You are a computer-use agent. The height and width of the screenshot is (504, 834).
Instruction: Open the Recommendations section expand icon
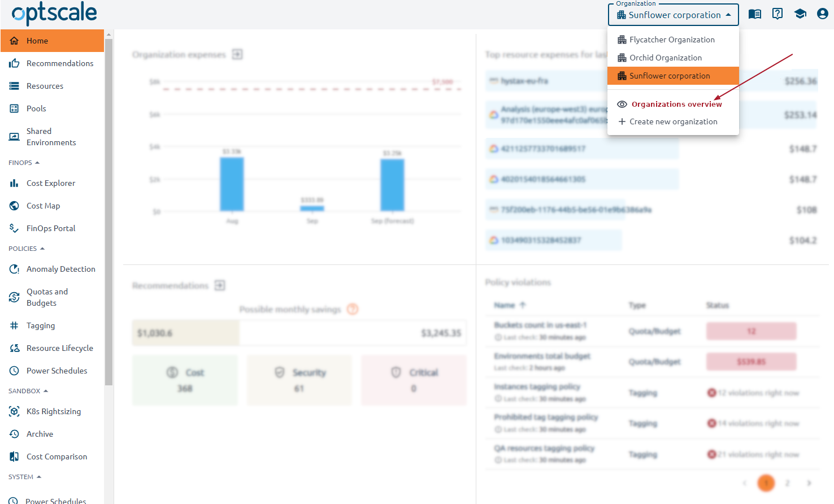tap(220, 285)
